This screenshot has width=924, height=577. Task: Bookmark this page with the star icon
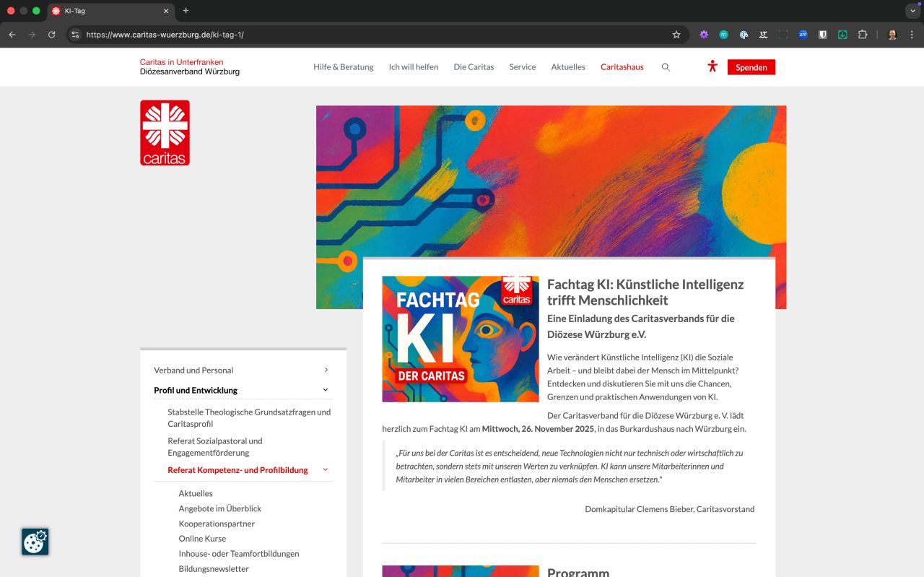click(676, 35)
